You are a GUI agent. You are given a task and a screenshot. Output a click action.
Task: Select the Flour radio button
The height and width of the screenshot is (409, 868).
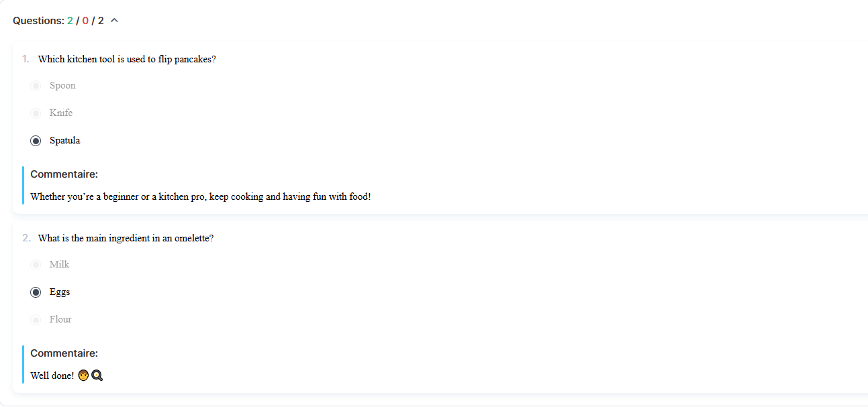tap(36, 320)
